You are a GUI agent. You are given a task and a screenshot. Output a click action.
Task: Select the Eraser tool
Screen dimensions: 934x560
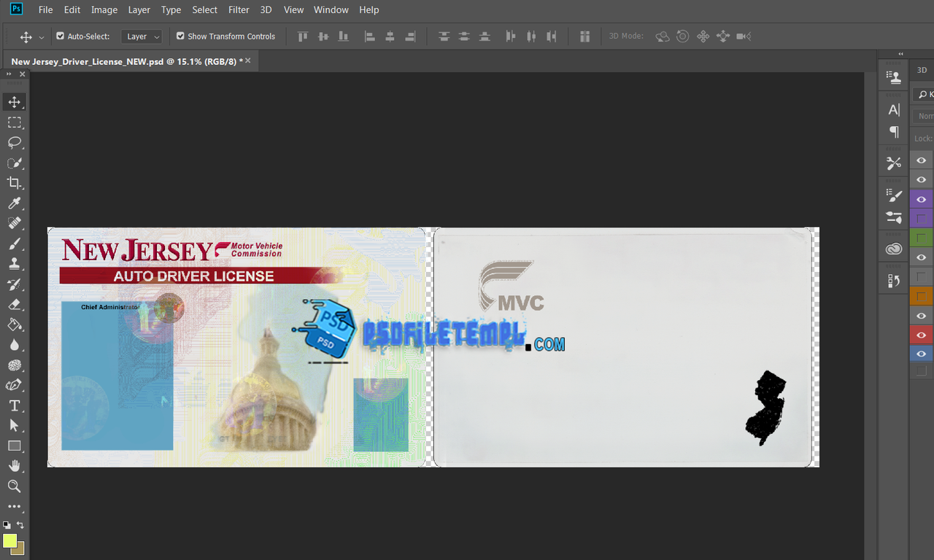point(14,304)
